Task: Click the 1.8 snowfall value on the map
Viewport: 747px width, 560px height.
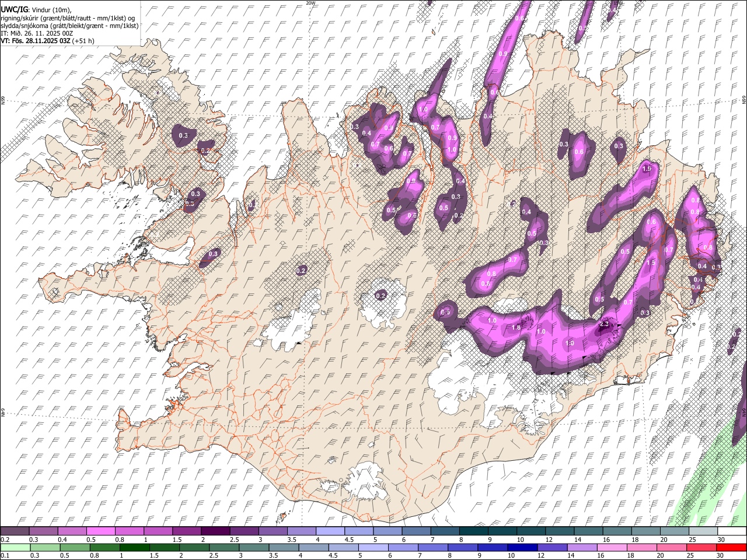Action: (516, 328)
